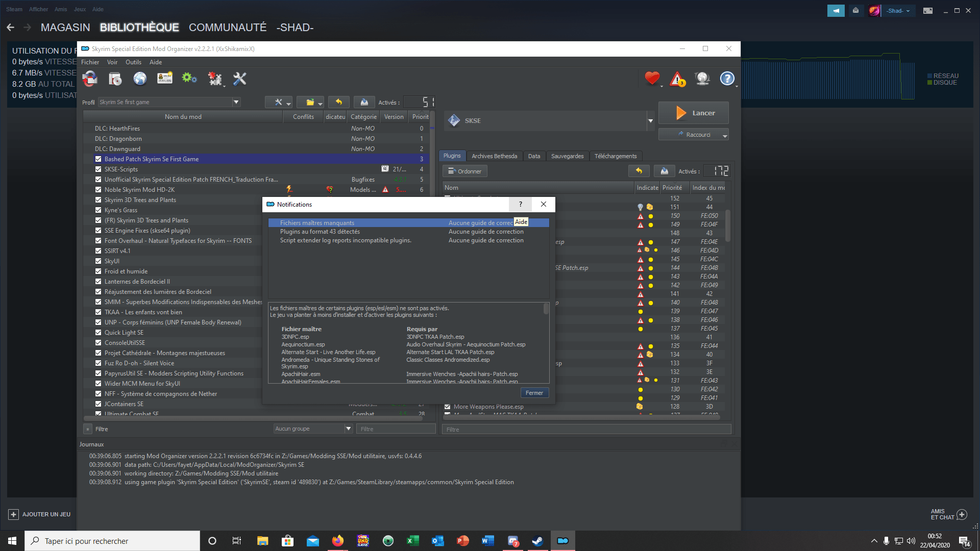
Task: Click the Install Mod from archive icon
Action: click(115, 79)
